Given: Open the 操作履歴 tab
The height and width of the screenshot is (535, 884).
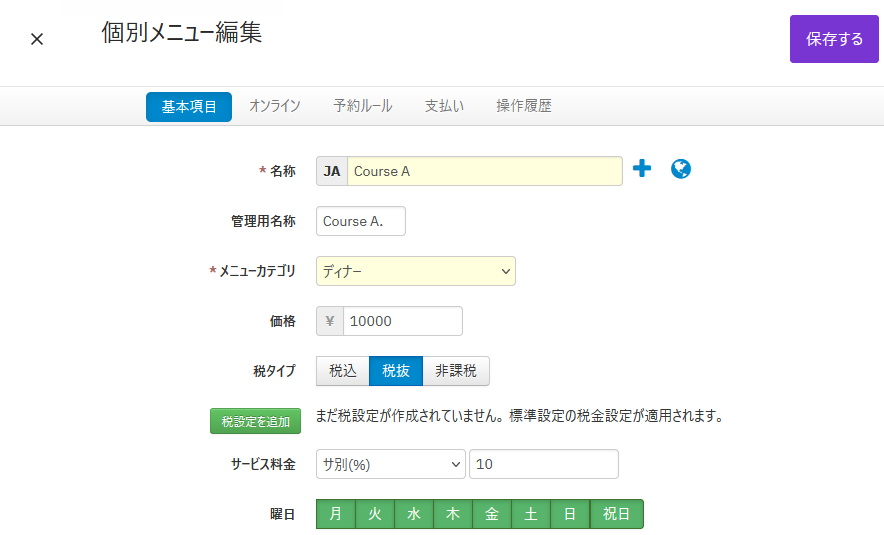Looking at the screenshot, I should [x=524, y=106].
